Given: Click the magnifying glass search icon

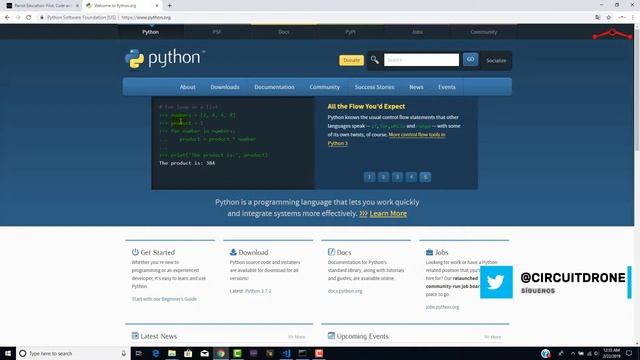Looking at the screenshot, I should tap(374, 60).
